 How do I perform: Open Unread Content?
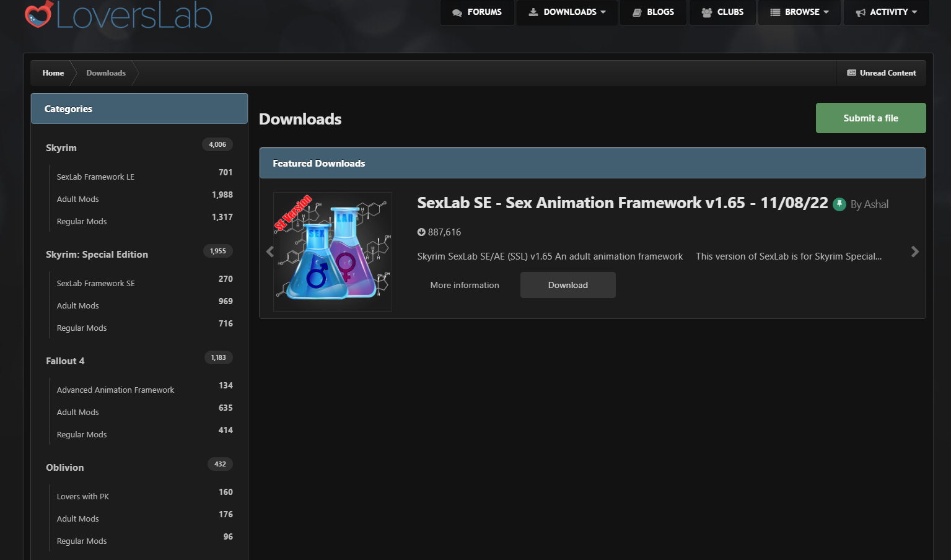coord(881,73)
